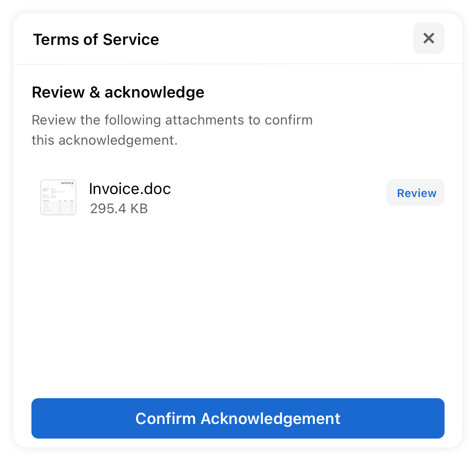Review the Invoice.doc attachment
Screen dimensions: 476x461
click(x=415, y=193)
